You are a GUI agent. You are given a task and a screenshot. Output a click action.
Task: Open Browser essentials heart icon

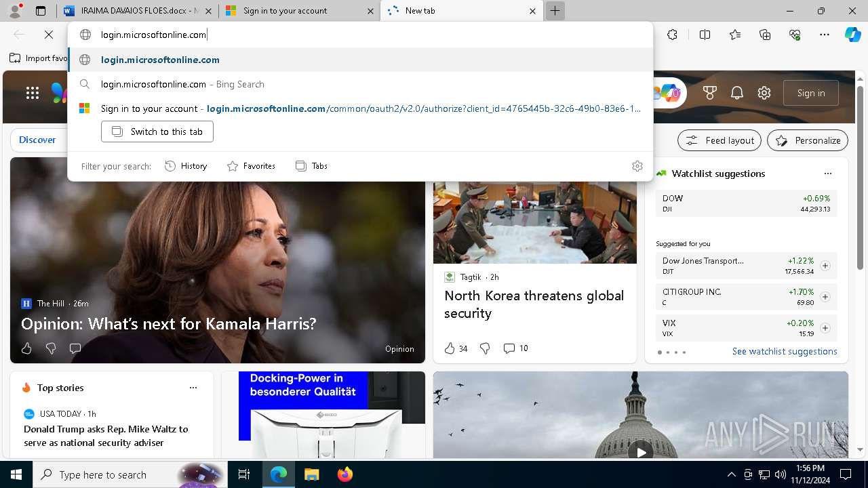pos(795,35)
